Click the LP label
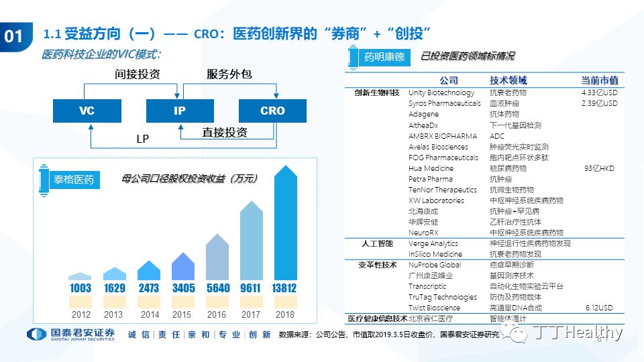This screenshot has width=644, height=362. [142, 139]
